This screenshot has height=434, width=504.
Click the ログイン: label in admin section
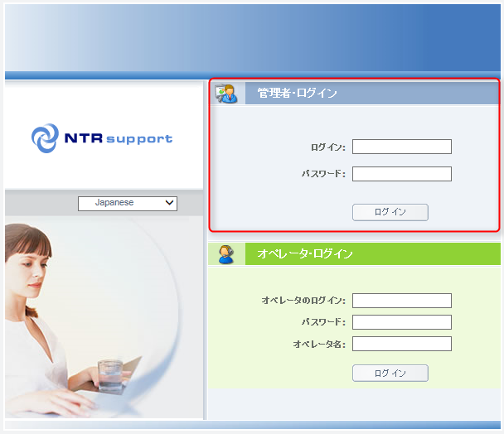(x=328, y=147)
